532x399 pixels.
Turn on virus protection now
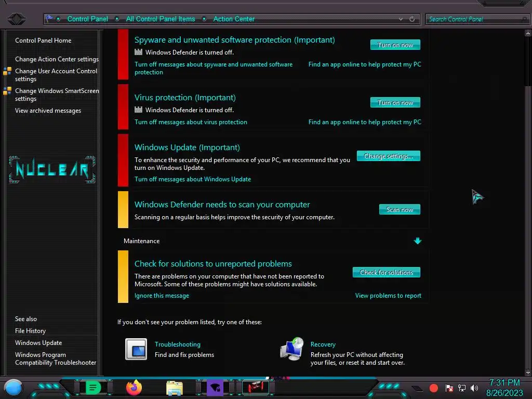point(395,102)
